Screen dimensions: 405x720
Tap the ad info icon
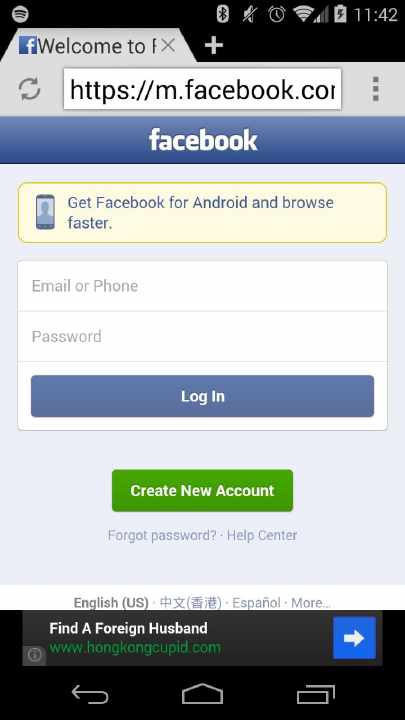[34, 655]
